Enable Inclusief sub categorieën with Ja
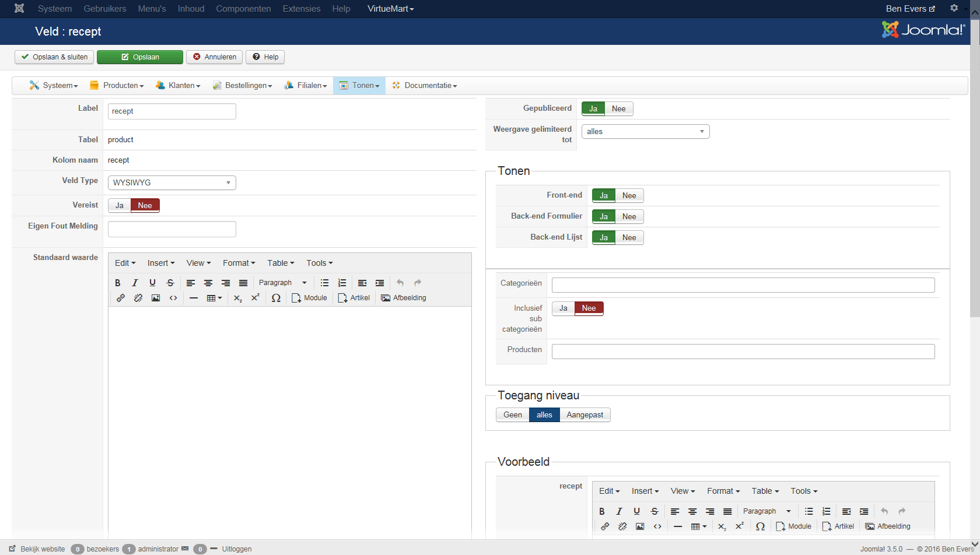 tap(563, 308)
